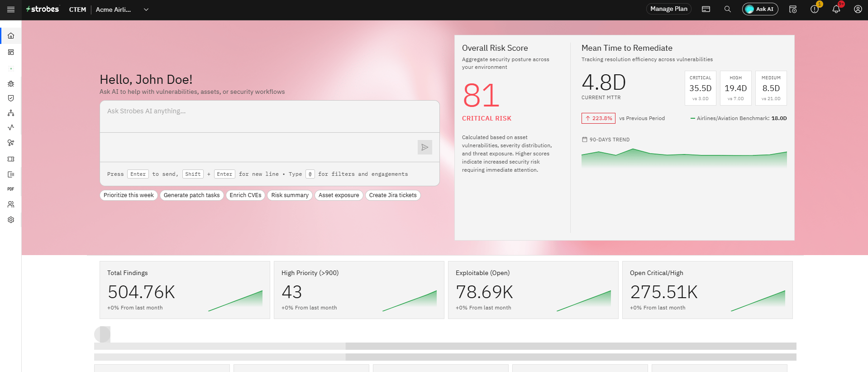Open the settings gear in sidebar
Screen dimensions: 868x372
11,220
